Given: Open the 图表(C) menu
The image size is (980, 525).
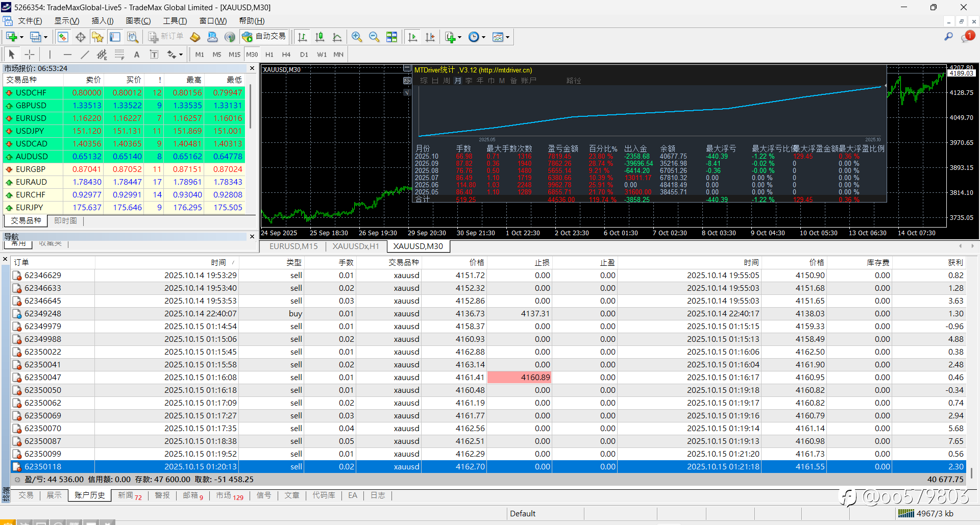Looking at the screenshot, I should pos(138,21).
